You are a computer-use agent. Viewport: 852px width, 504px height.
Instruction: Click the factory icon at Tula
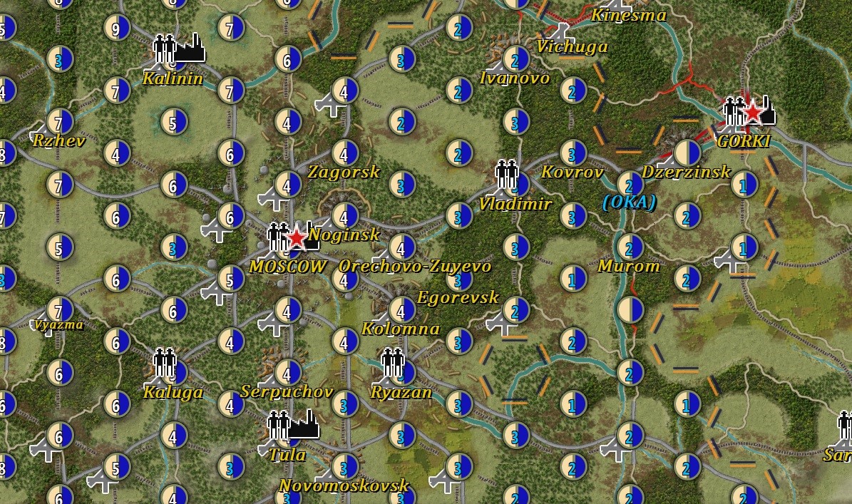click(x=304, y=424)
